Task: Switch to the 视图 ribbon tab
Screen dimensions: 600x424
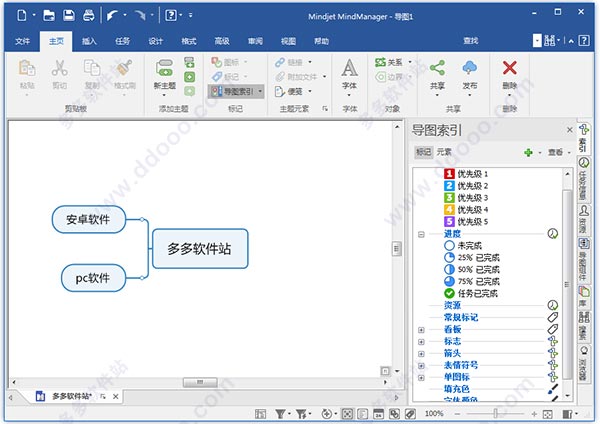Action: [288, 41]
